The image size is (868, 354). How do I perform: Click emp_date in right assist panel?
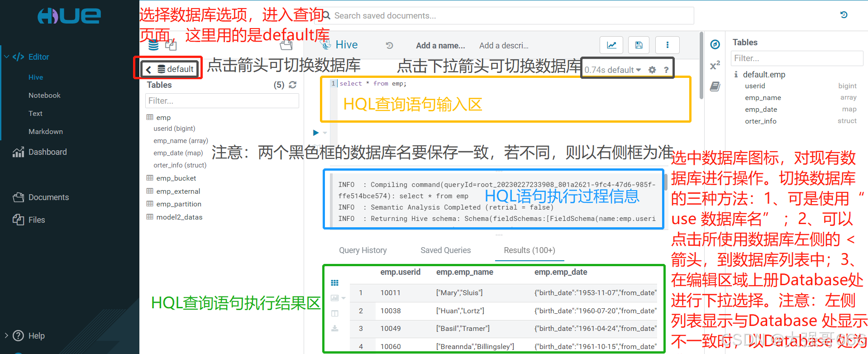point(761,110)
